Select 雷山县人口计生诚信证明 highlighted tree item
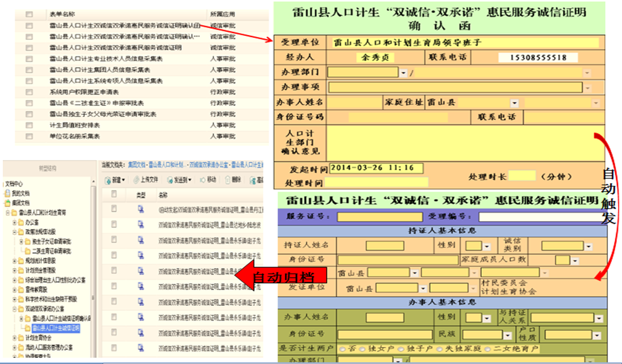622x364 pixels. pos(55,328)
